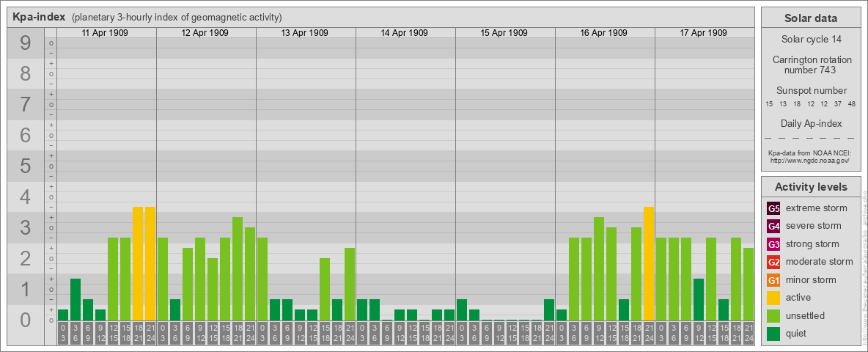868x352 pixels.
Task: Pick the dark green quiet swatch
Action: click(x=773, y=334)
